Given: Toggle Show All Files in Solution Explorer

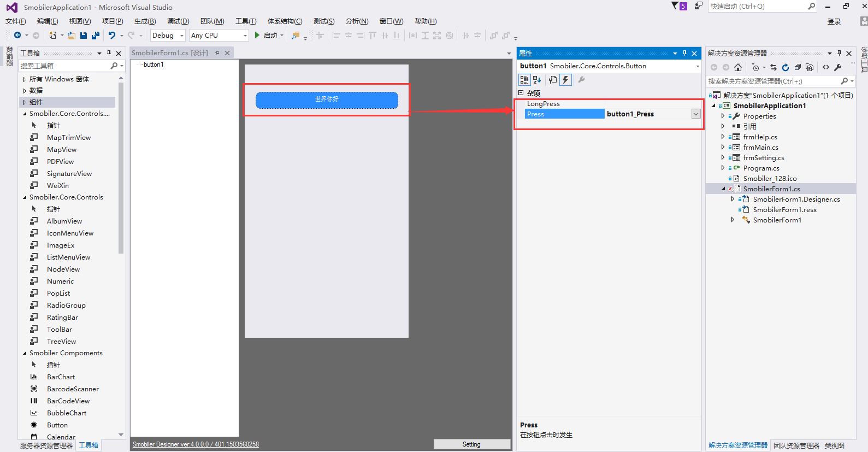Looking at the screenshot, I should coord(810,67).
